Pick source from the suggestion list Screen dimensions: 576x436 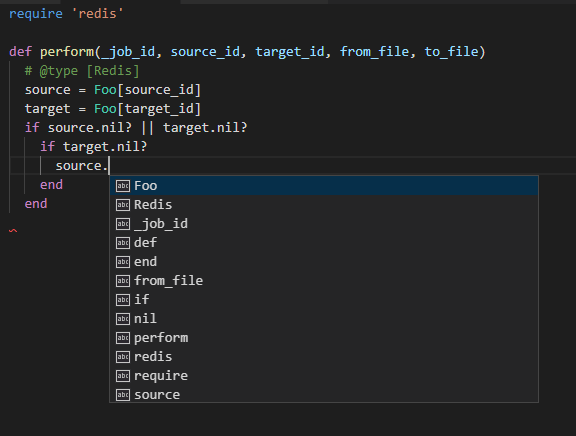pyautogui.click(x=324, y=394)
